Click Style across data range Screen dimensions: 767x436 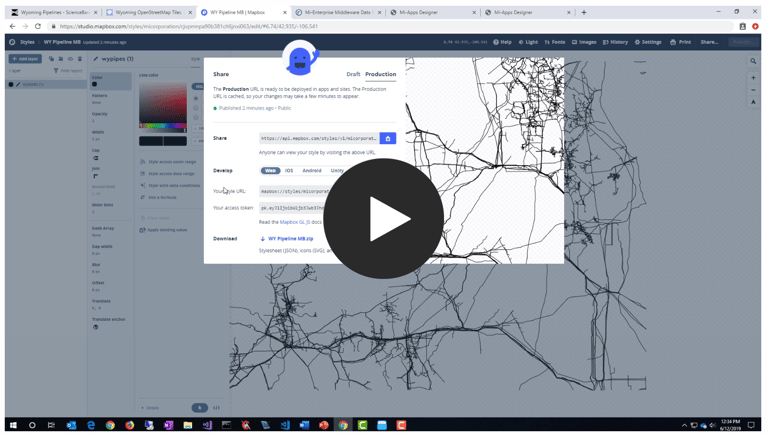168,174
